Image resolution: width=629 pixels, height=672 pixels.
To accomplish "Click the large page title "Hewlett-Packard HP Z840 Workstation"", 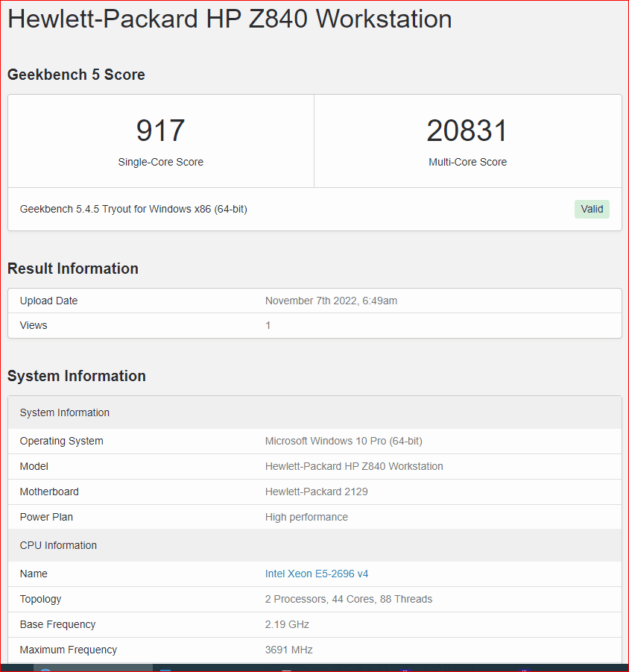I will coord(230,19).
